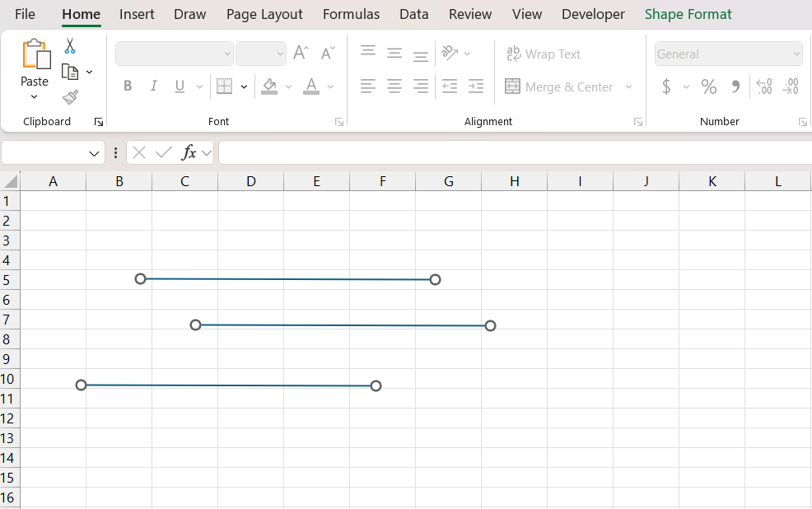The height and width of the screenshot is (509, 812).
Task: Click inside the formula bar
Action: (x=516, y=152)
